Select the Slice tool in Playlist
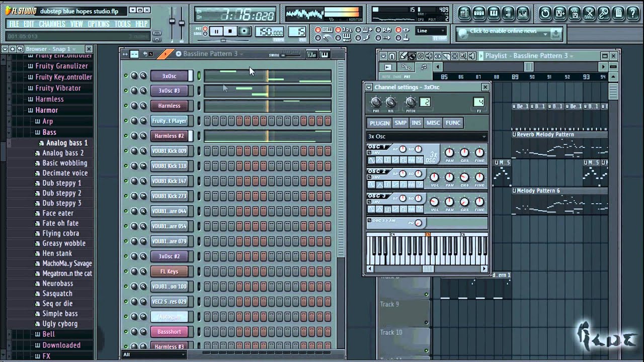 coord(446,56)
